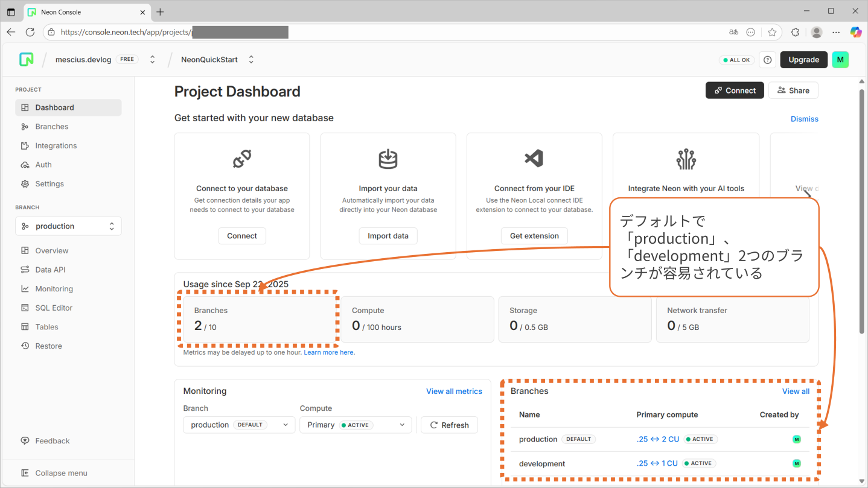The image size is (868, 488).
Task: Collapse the sidebar menu
Action: click(x=61, y=473)
